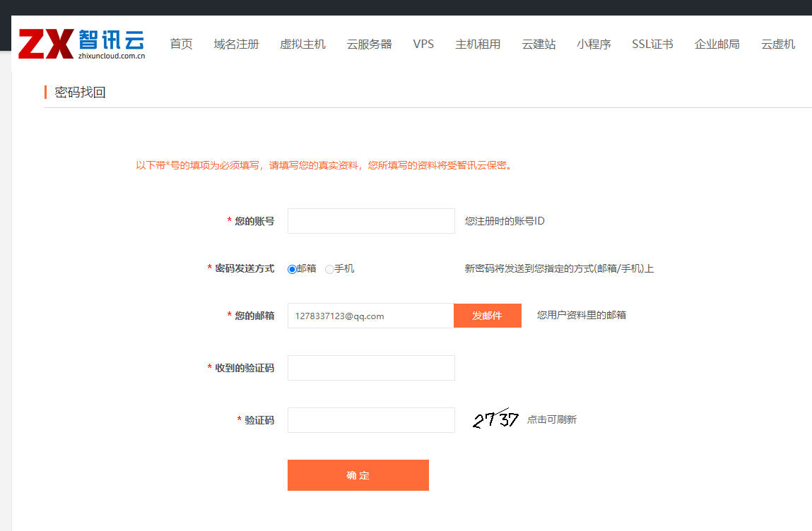Refresh the captcha image 2737
The width and height of the screenshot is (812, 531).
click(x=495, y=419)
